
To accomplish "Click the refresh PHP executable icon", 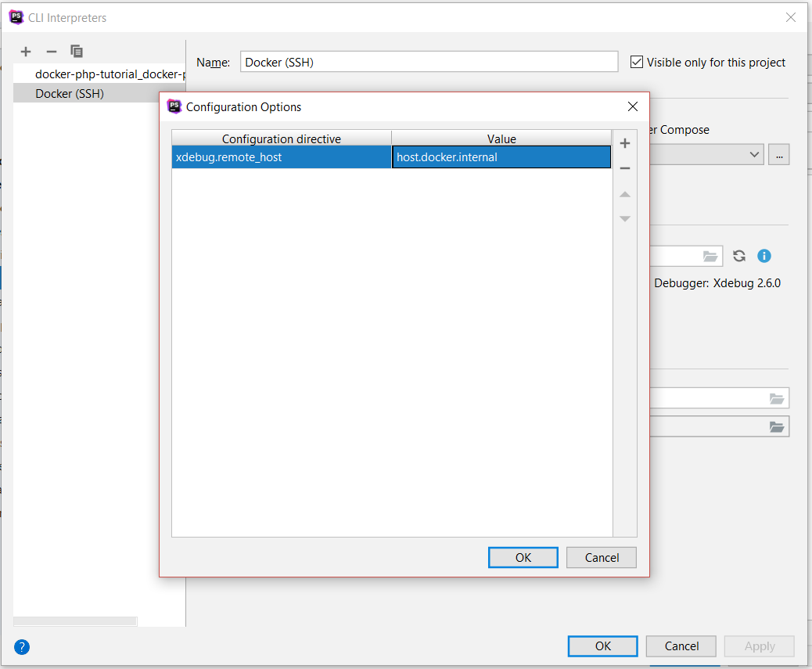I will (x=739, y=256).
